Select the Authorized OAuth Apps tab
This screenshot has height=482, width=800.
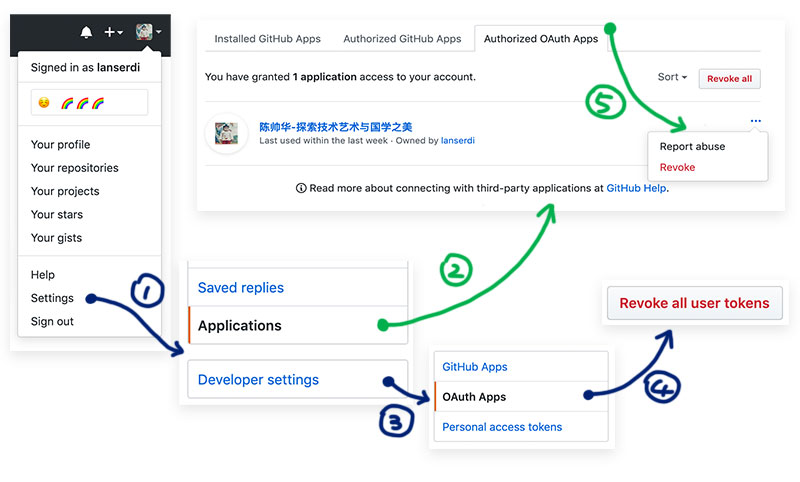(541, 39)
